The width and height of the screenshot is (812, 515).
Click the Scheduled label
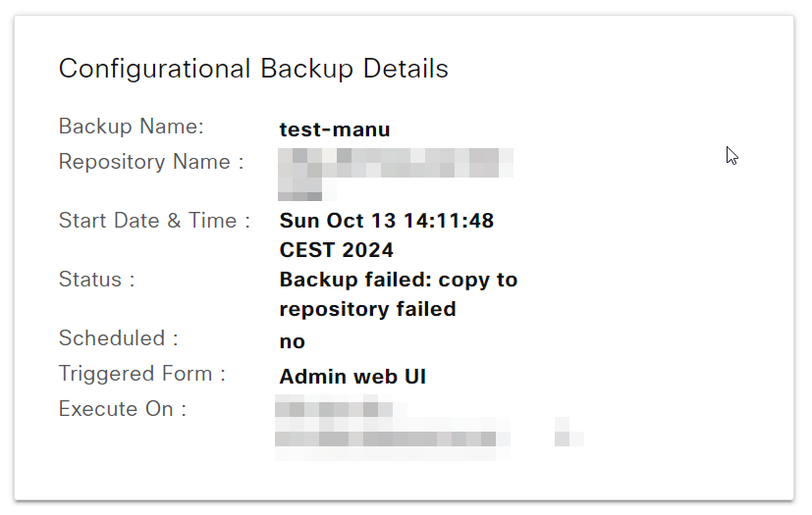(118, 338)
